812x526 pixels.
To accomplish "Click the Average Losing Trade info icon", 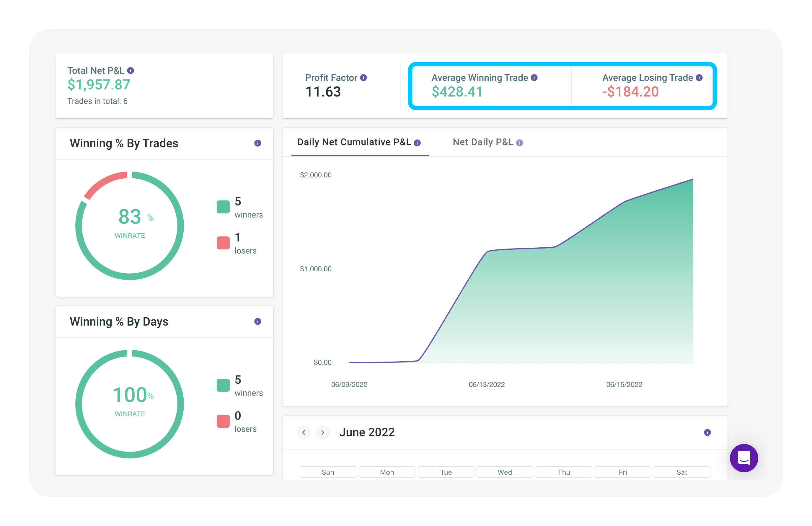I will coord(700,77).
